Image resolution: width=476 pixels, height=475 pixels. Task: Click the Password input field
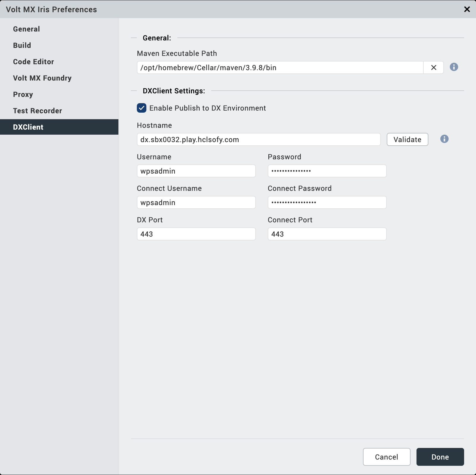coord(327,171)
